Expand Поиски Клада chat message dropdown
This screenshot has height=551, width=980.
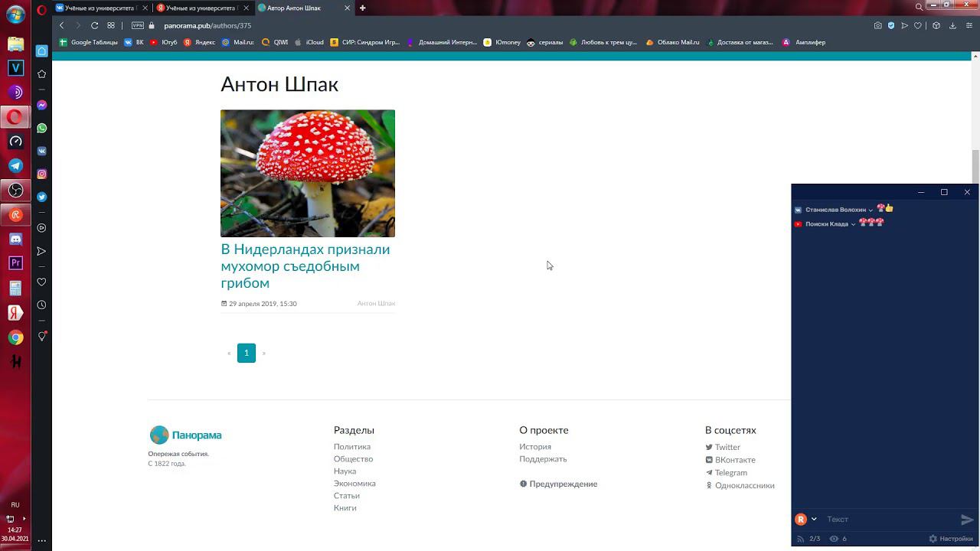[x=853, y=224]
